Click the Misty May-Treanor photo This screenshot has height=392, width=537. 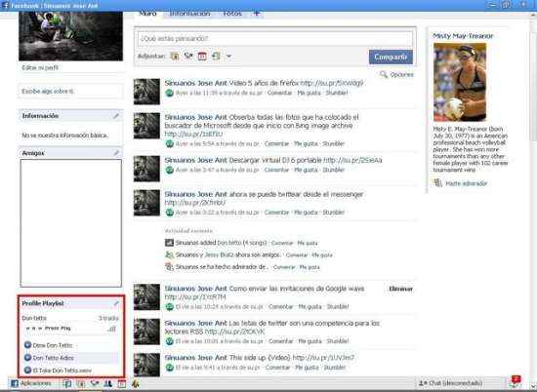[x=460, y=82]
